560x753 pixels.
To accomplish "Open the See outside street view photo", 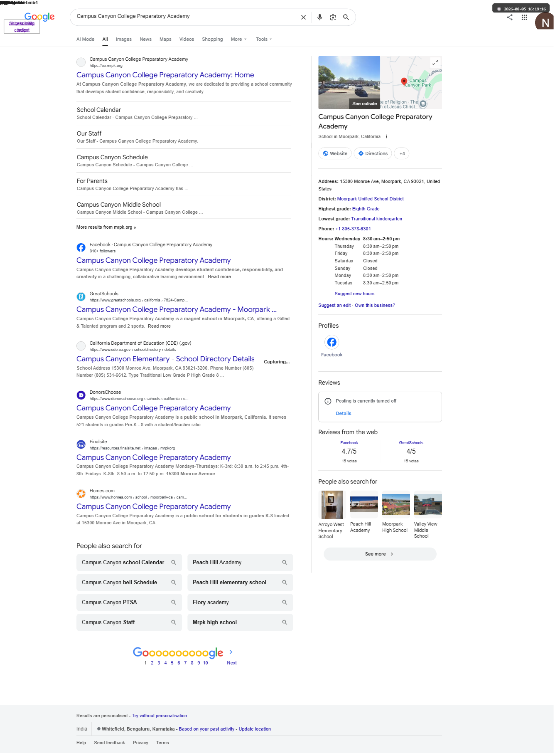I will (x=349, y=82).
